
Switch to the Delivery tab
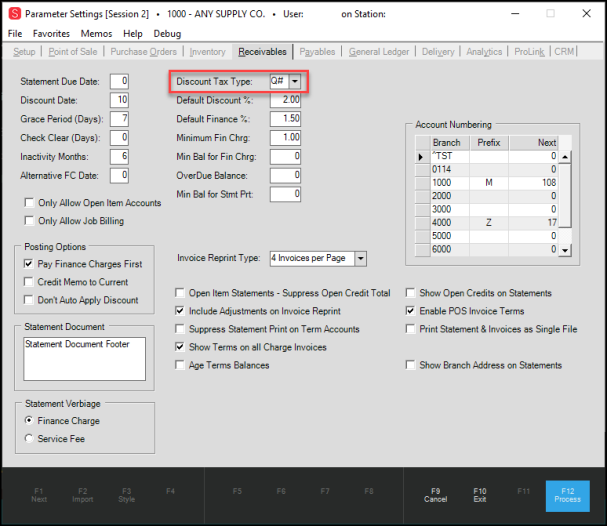(438, 51)
